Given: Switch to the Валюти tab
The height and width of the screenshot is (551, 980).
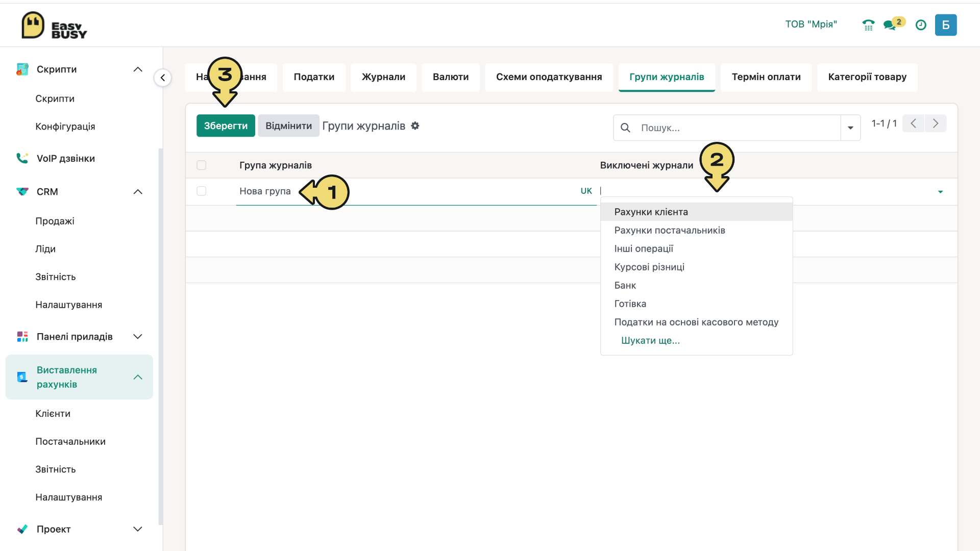Looking at the screenshot, I should pyautogui.click(x=451, y=78).
